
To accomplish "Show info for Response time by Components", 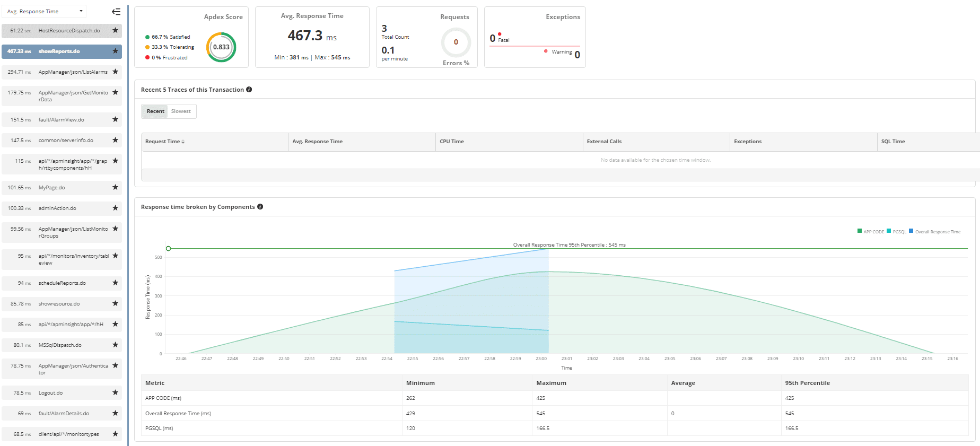I will (260, 207).
